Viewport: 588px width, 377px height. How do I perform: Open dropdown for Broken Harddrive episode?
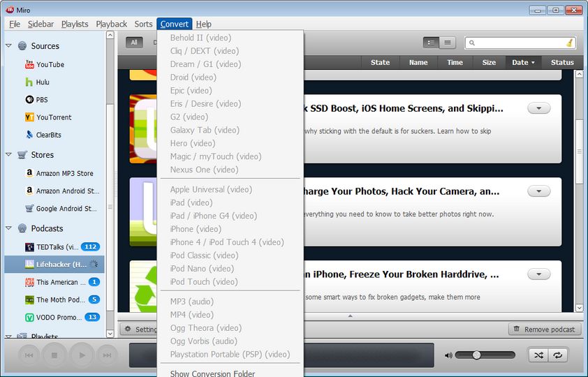coord(539,274)
